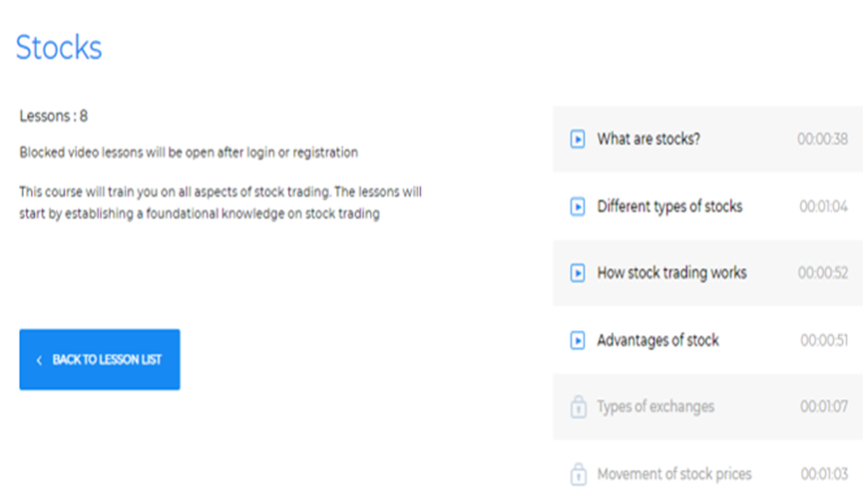Click the 'Lessons : 8' count text
The image size is (868, 489).
54,117
